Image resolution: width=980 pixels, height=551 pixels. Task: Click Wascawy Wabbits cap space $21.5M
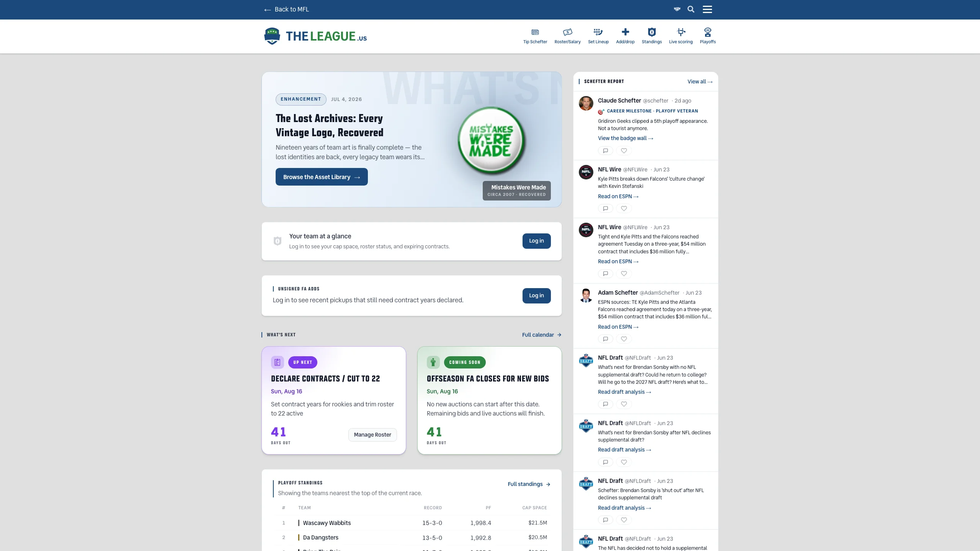click(x=537, y=523)
